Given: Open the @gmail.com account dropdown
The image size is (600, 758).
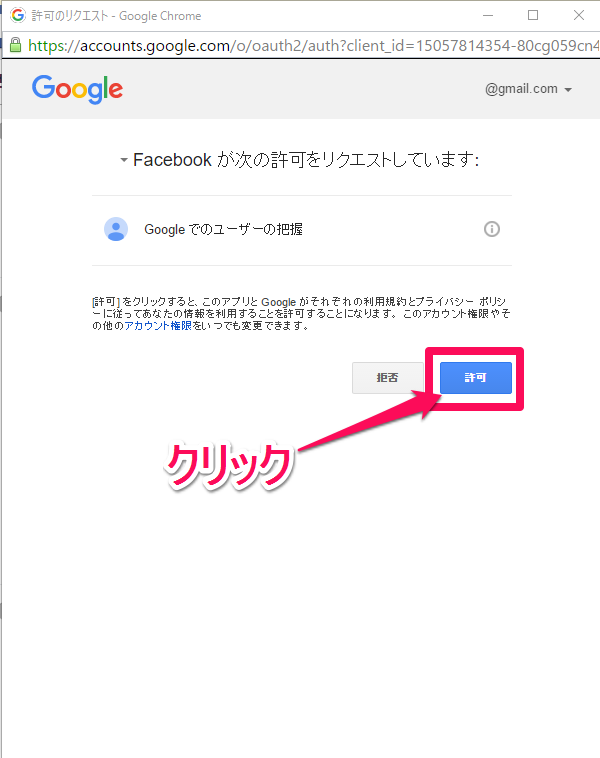Looking at the screenshot, I should click(x=528, y=89).
